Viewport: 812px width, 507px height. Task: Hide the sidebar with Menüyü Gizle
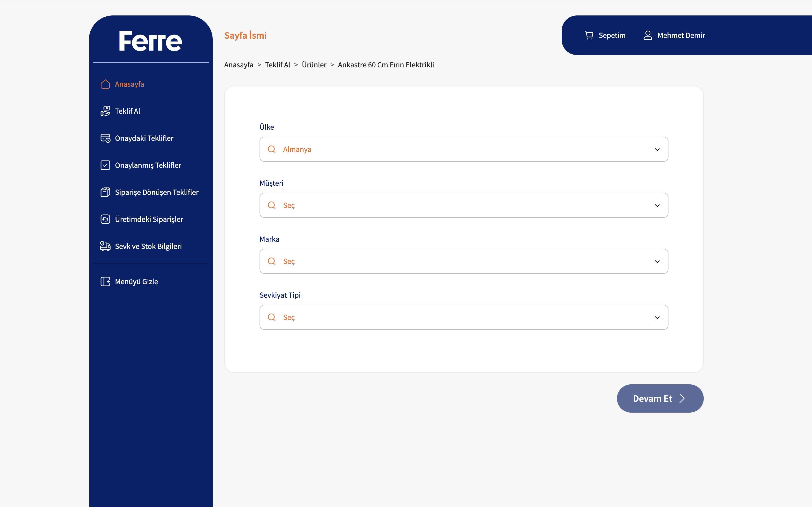point(136,282)
